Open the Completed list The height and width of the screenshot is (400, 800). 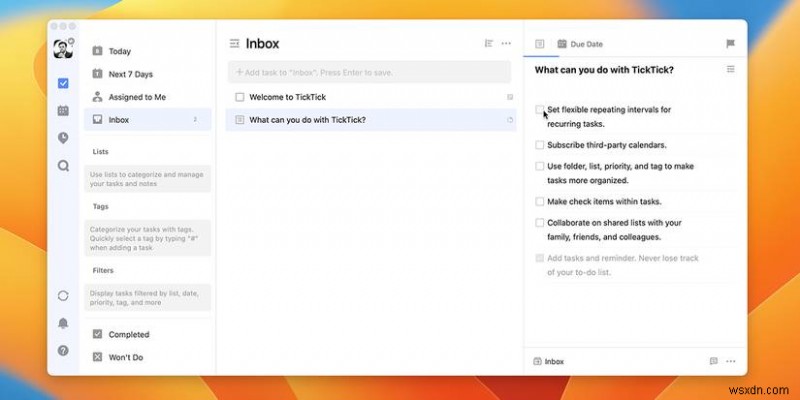click(x=147, y=334)
